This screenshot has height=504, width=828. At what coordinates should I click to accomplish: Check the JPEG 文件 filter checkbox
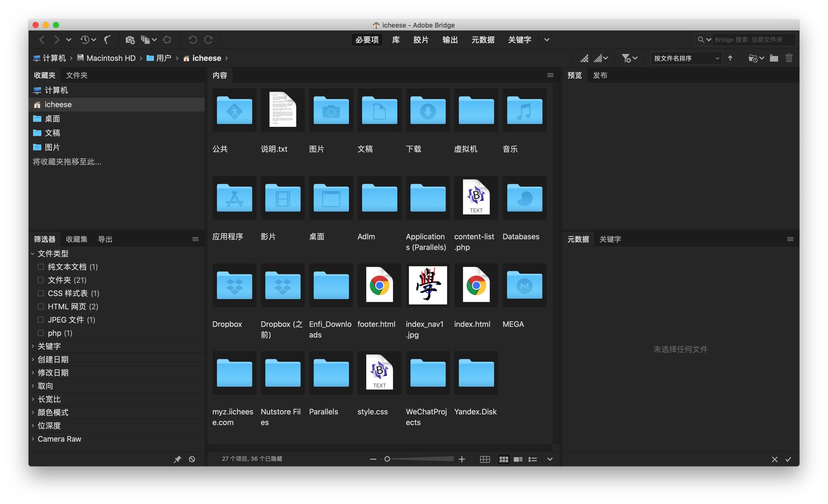[x=41, y=319]
